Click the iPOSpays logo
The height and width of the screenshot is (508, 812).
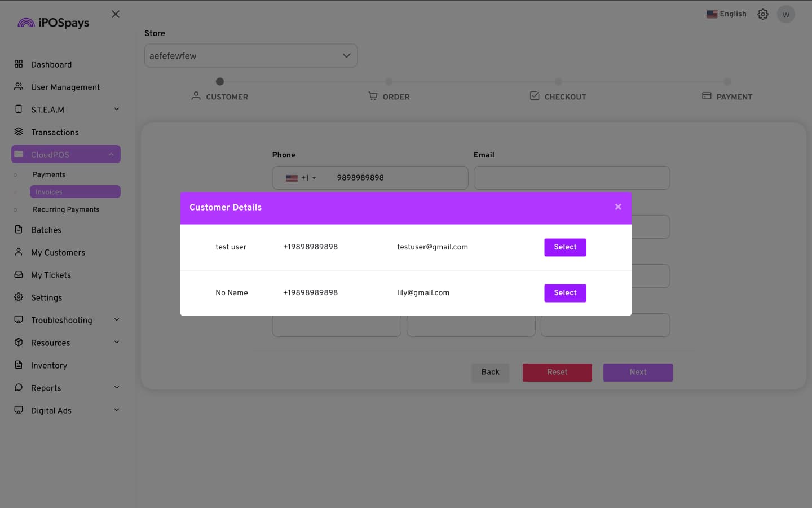pyautogui.click(x=54, y=23)
